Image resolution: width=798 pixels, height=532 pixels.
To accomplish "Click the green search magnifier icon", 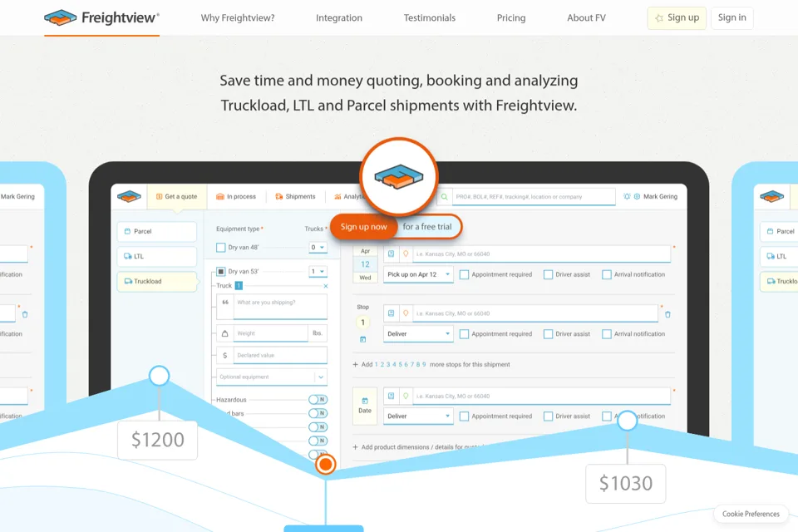I will [444, 196].
